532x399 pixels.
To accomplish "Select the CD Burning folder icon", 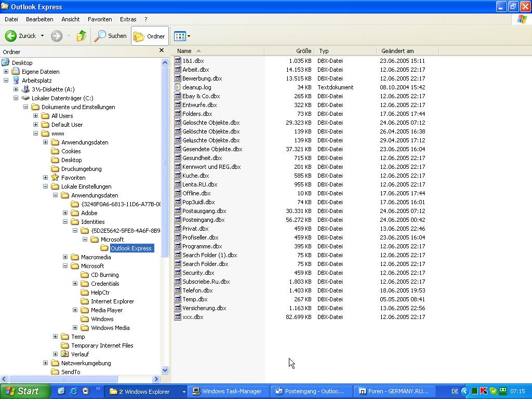I will point(85,274).
